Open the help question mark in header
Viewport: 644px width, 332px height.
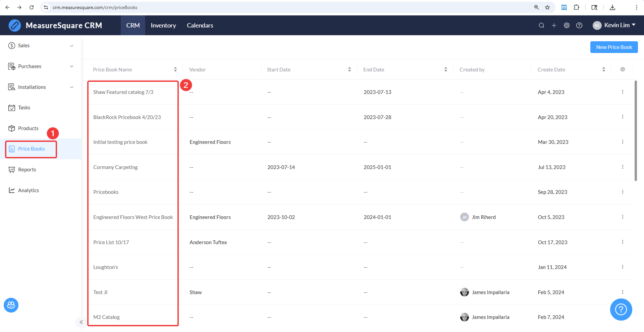(579, 25)
